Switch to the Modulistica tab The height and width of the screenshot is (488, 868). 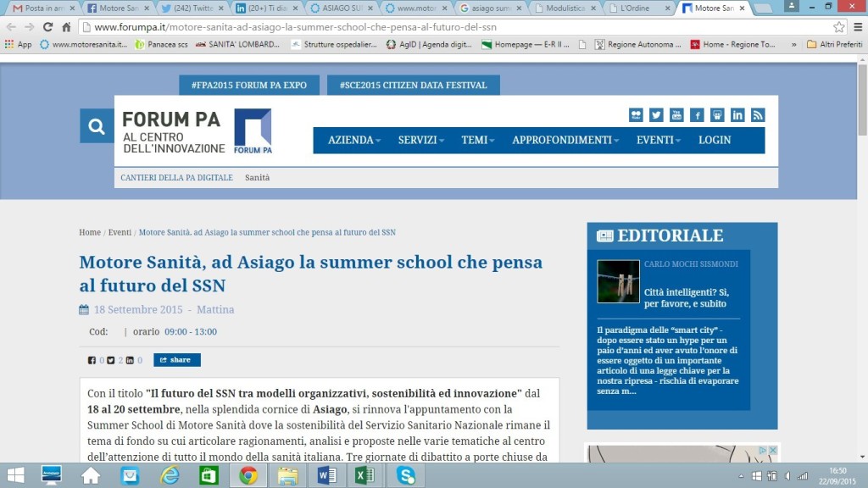click(563, 8)
